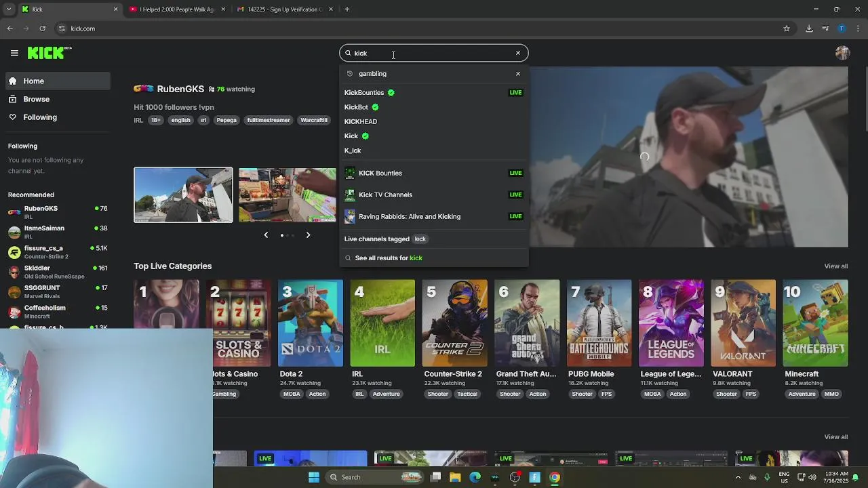Click MMO tag under Minecraft
868x488 pixels.
(x=831, y=394)
